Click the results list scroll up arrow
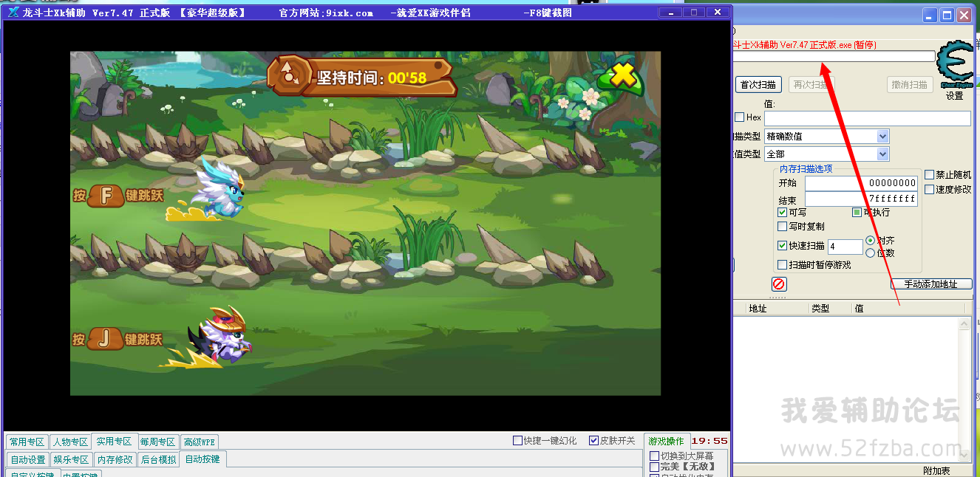The width and height of the screenshot is (980, 477). tap(964, 323)
